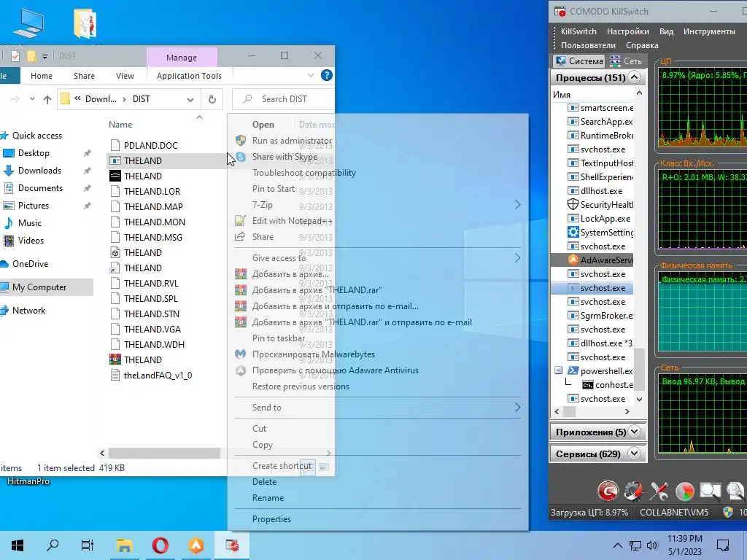Switch to the Сеть tab in KillSwitch
Image resolution: width=747 pixels, height=560 pixels.
pyautogui.click(x=627, y=61)
